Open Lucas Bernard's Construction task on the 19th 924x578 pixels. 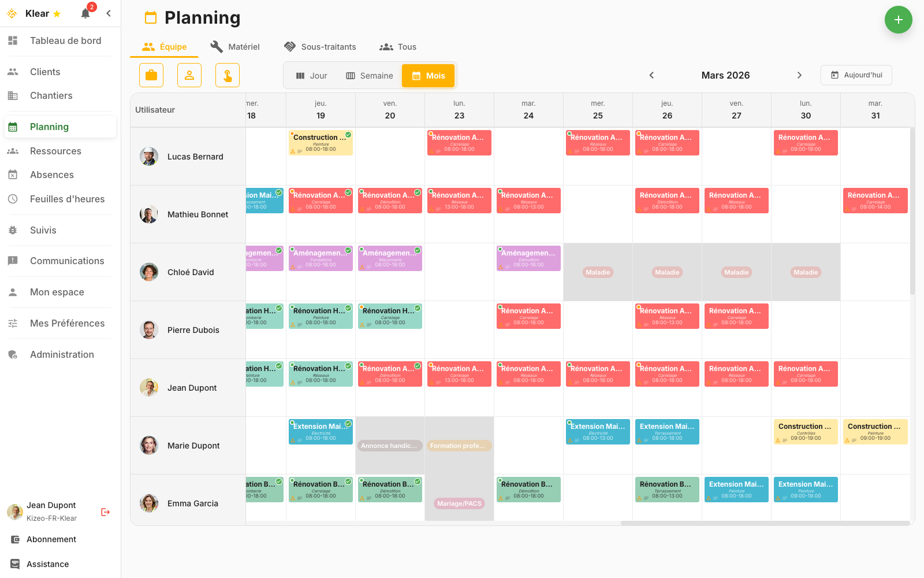point(321,142)
